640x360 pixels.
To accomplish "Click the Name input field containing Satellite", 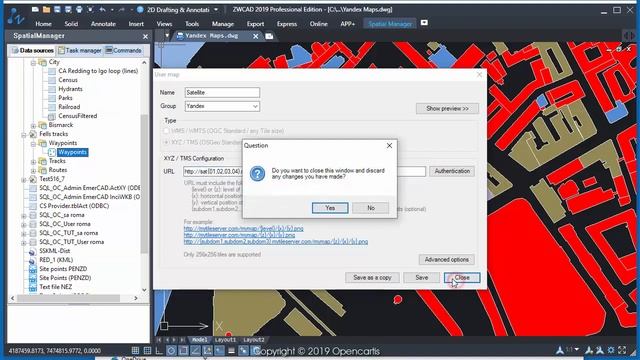I will pos(222,93).
